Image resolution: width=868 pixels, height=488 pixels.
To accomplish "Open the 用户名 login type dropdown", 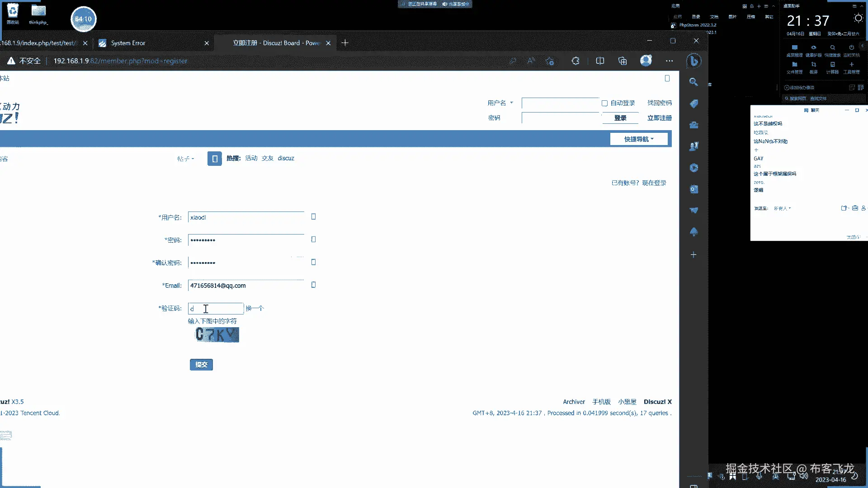I will pyautogui.click(x=500, y=103).
